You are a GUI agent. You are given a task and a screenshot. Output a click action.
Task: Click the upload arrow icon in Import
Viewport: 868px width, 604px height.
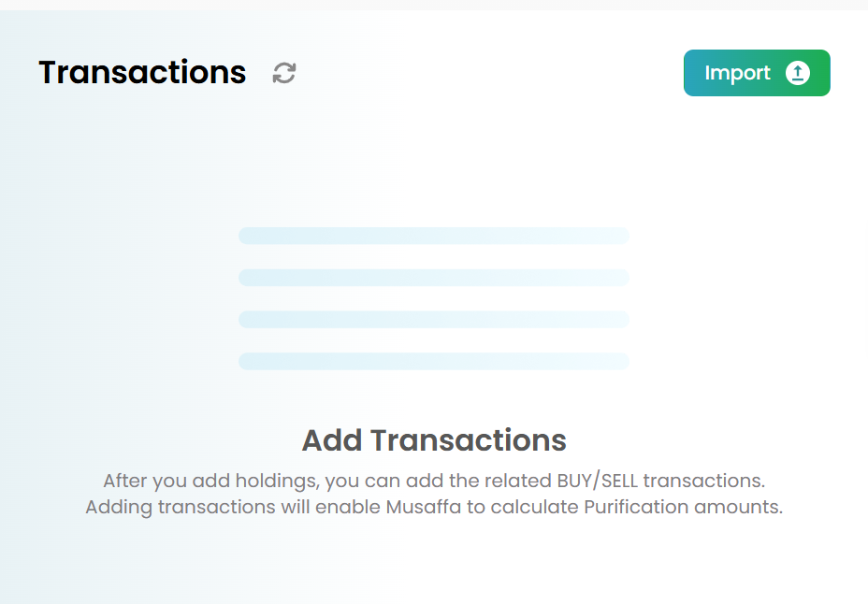coord(798,73)
